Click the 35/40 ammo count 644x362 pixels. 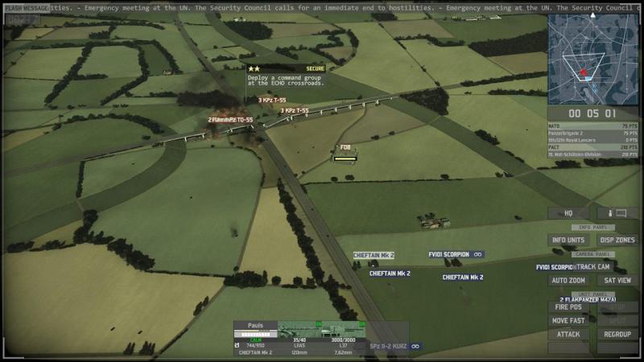click(x=299, y=340)
